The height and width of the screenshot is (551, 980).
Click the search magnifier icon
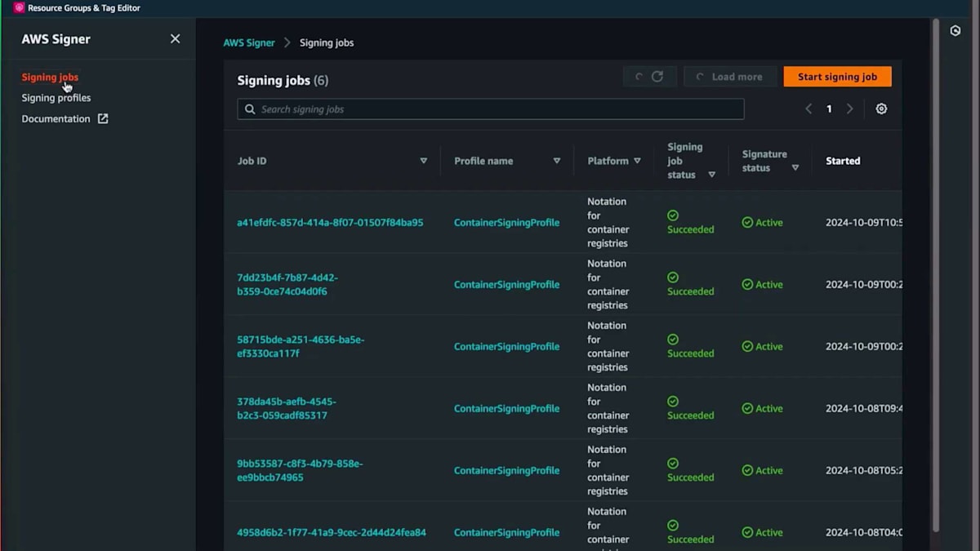pos(249,109)
